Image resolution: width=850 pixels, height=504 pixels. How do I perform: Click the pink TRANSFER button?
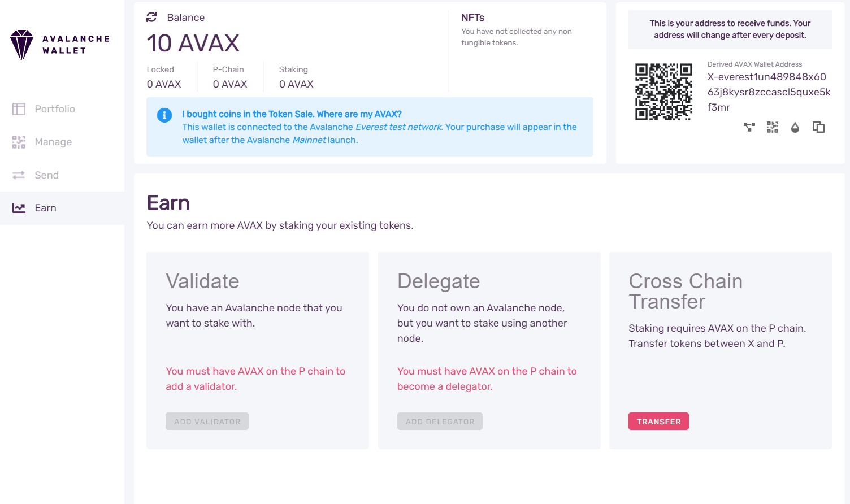click(658, 422)
